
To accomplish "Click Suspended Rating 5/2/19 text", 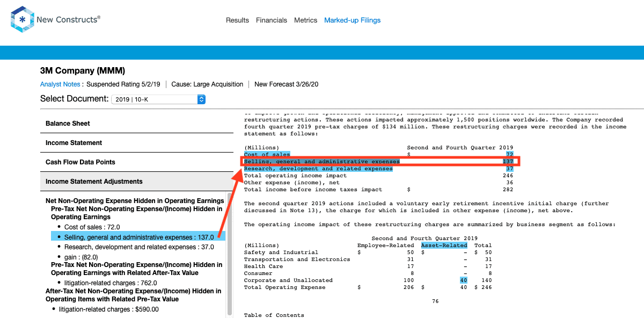I will pyautogui.click(x=123, y=84).
